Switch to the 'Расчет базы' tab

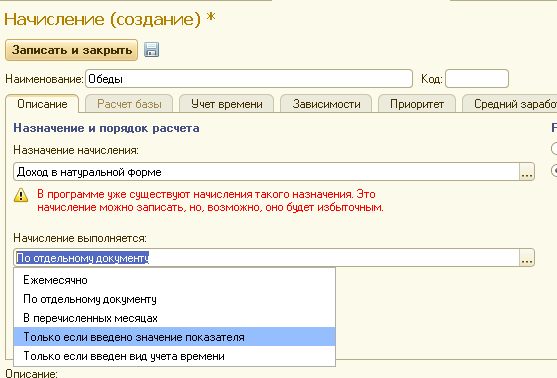pyautogui.click(x=129, y=104)
